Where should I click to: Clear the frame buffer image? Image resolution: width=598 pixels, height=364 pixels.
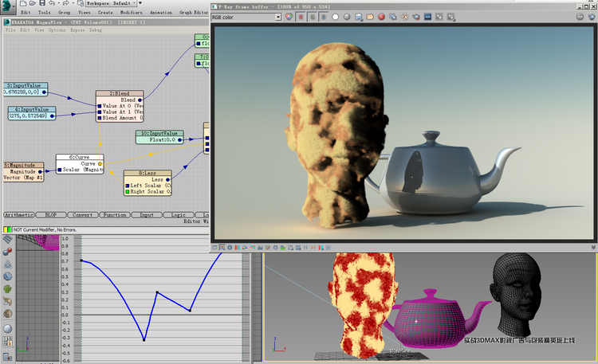pos(381,17)
